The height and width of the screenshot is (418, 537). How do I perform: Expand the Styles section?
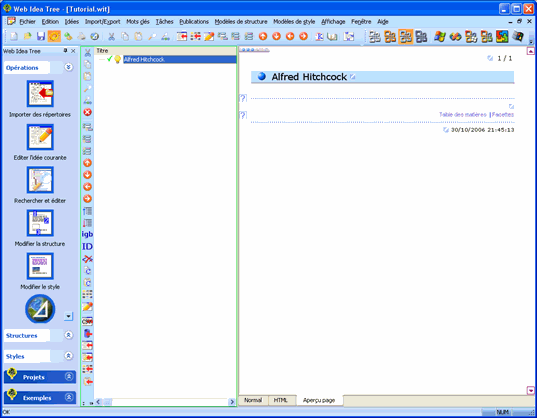(68, 356)
